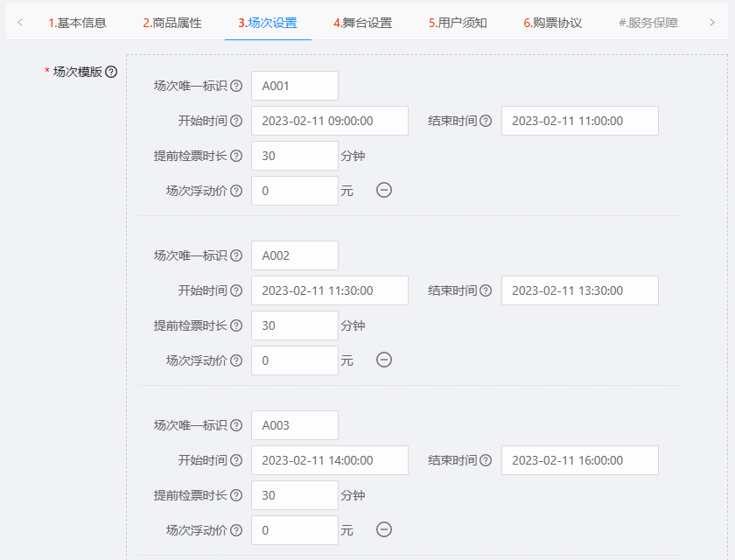Select the active 3.场次设置 tab
The image size is (735, 560).
click(x=268, y=23)
